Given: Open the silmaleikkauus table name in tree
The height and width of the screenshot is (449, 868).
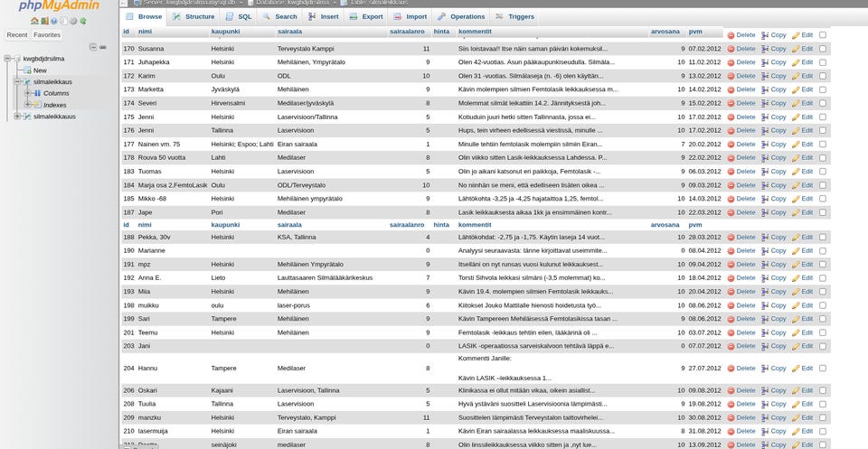Looking at the screenshot, I should coord(54,117).
